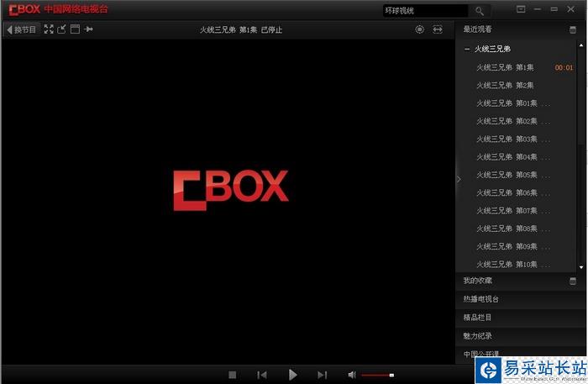Click the 火线三兄弟 第1集 已停止 title text
588x384 pixels.
click(241, 29)
